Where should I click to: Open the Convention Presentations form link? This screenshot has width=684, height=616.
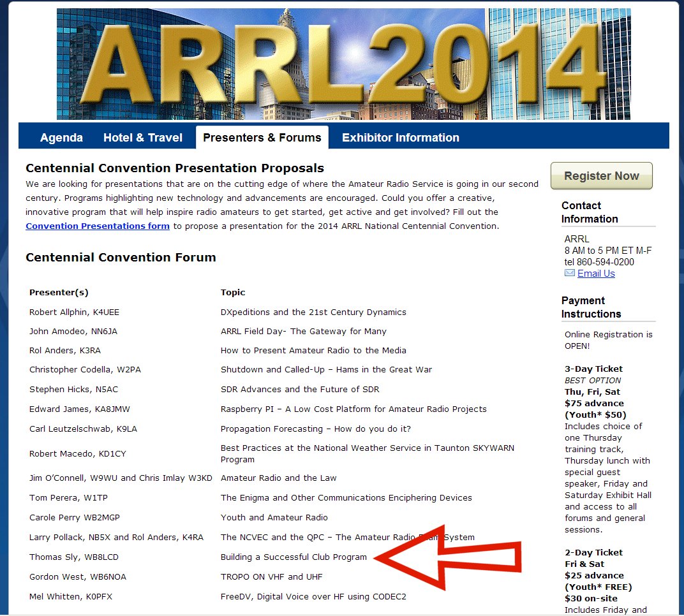(98, 226)
